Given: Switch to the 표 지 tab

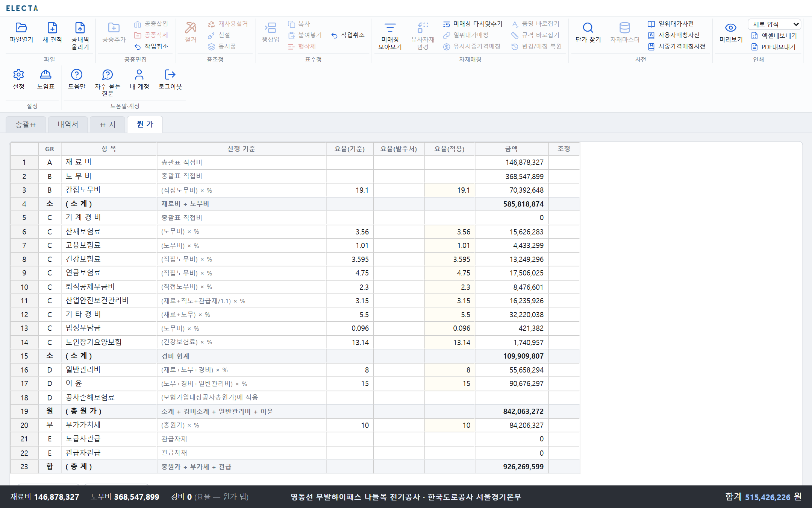Looking at the screenshot, I should (108, 125).
